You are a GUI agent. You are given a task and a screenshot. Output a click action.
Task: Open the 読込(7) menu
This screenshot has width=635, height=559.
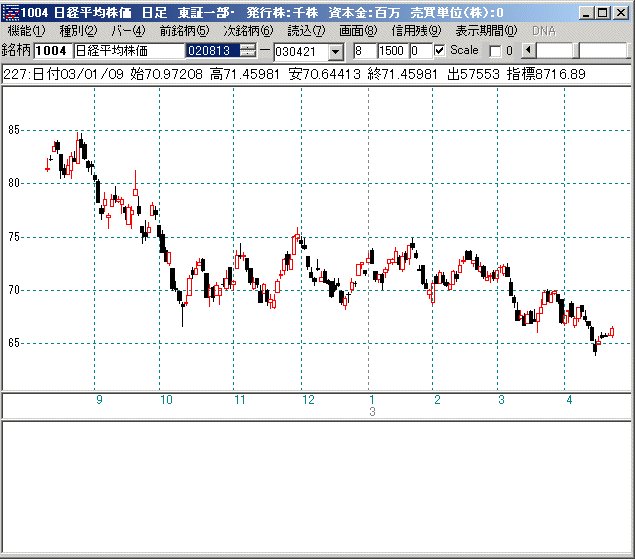tap(307, 31)
